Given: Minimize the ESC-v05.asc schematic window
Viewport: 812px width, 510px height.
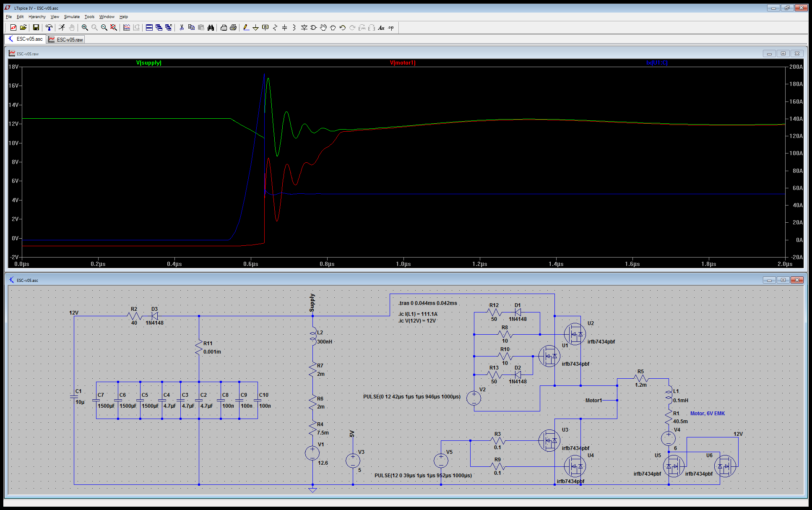Looking at the screenshot, I should click(769, 280).
